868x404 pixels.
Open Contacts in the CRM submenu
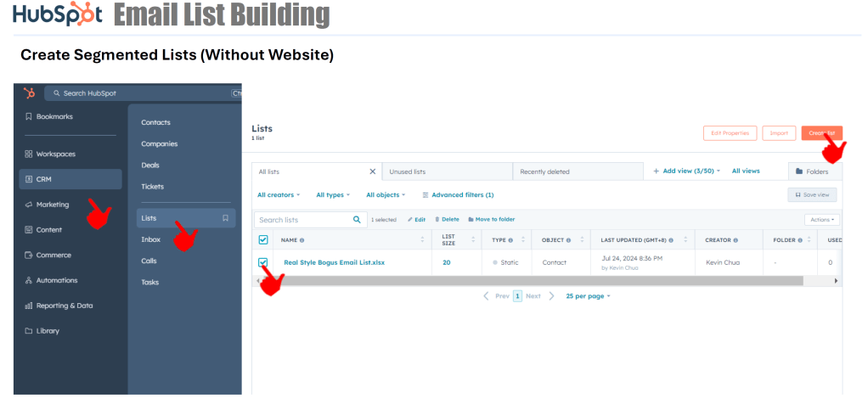155,122
